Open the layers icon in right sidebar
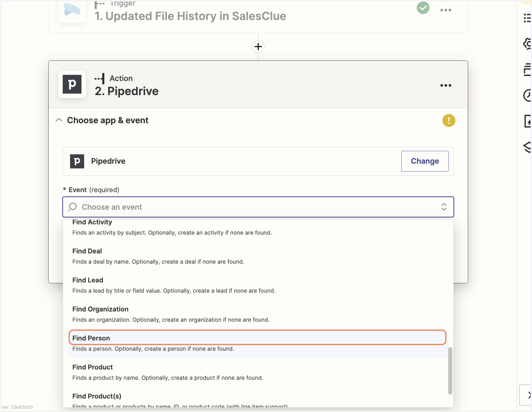 click(527, 147)
